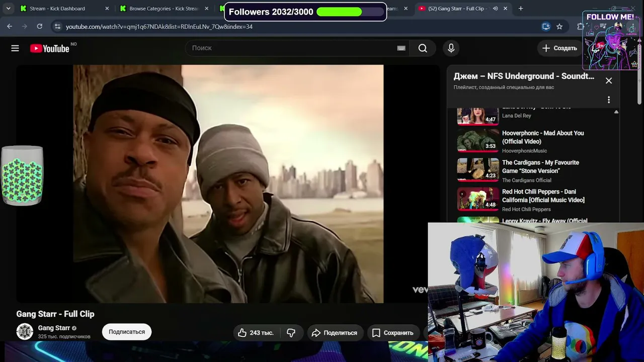Like the video (243 тыс.)
Screen dimensions: 644x362
coord(256,333)
